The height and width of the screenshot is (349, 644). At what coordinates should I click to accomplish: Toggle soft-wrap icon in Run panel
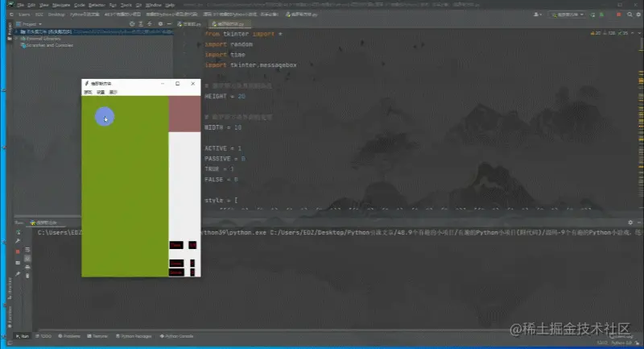click(x=27, y=250)
